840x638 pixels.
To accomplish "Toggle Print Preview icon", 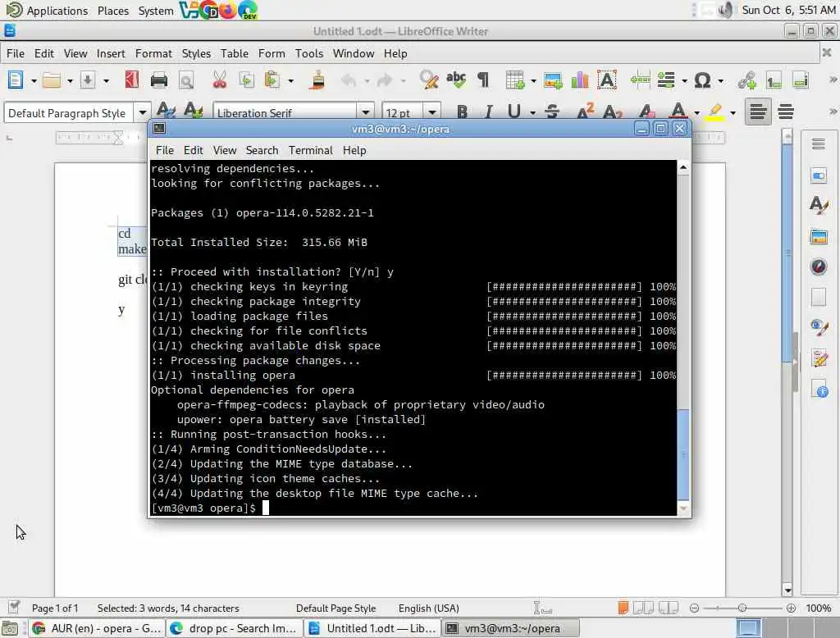I will (x=186, y=80).
